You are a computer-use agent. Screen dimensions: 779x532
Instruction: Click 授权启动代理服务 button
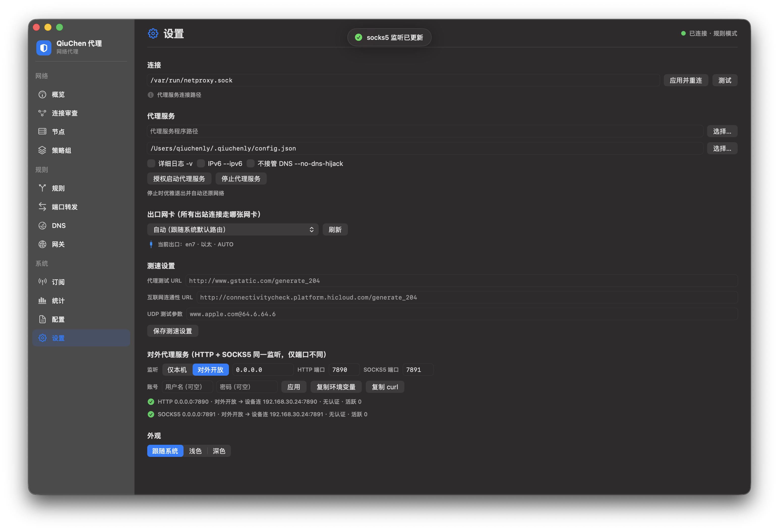pos(179,179)
